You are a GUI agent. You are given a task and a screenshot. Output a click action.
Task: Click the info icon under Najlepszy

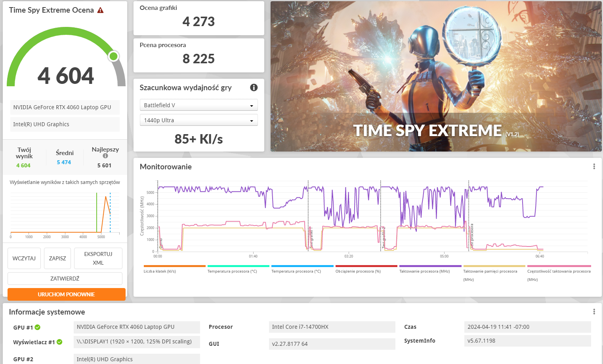(105, 156)
